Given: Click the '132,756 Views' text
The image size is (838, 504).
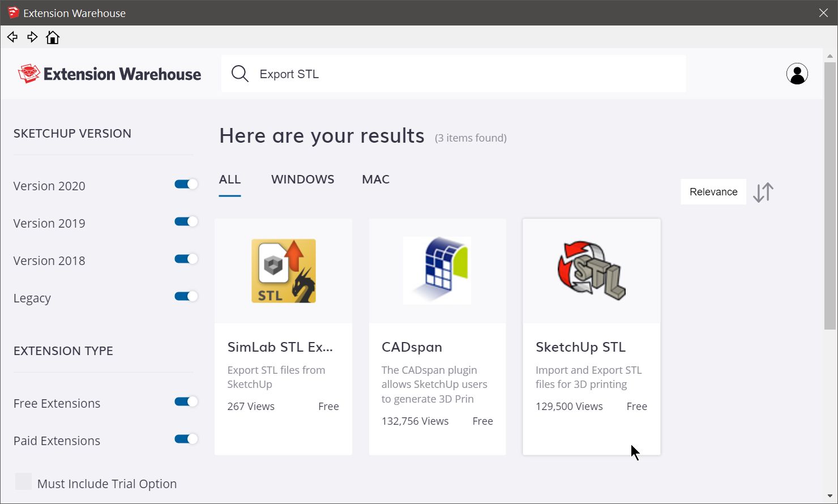Looking at the screenshot, I should pyautogui.click(x=415, y=421).
